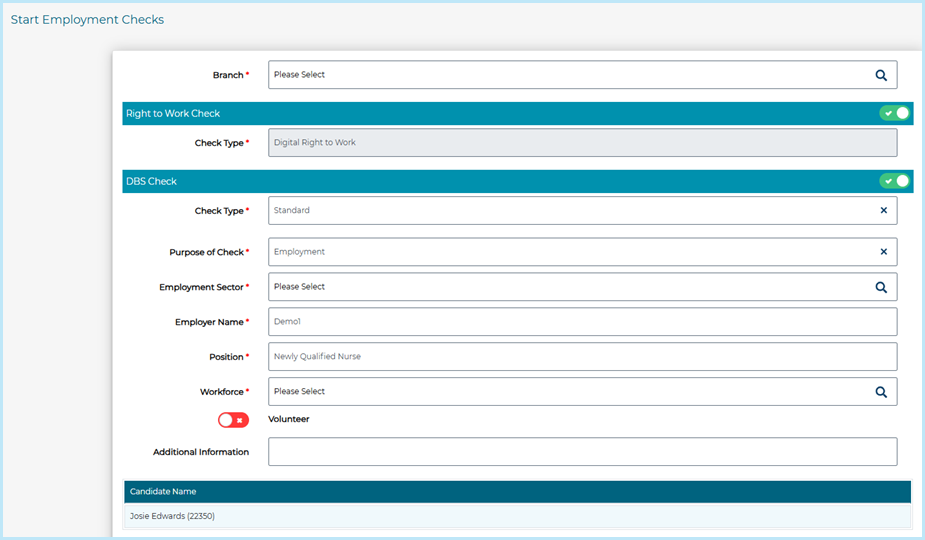The image size is (925, 540).
Task: Toggle off the Right to Work Check
Action: 895,113
